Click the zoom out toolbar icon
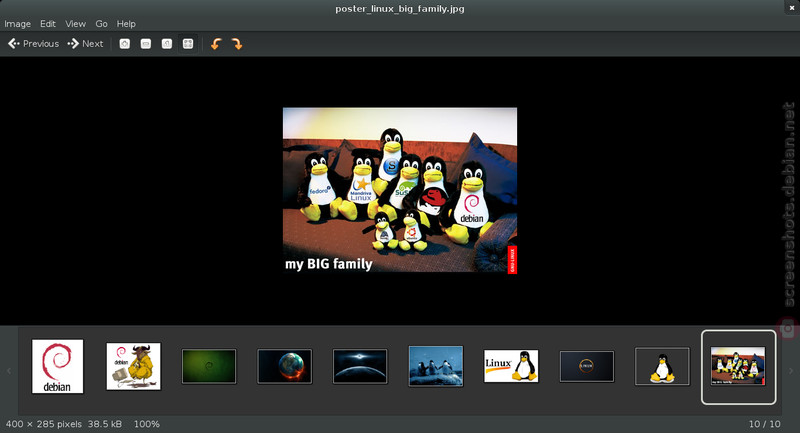Screen dimensions: 800x433 pos(146,44)
